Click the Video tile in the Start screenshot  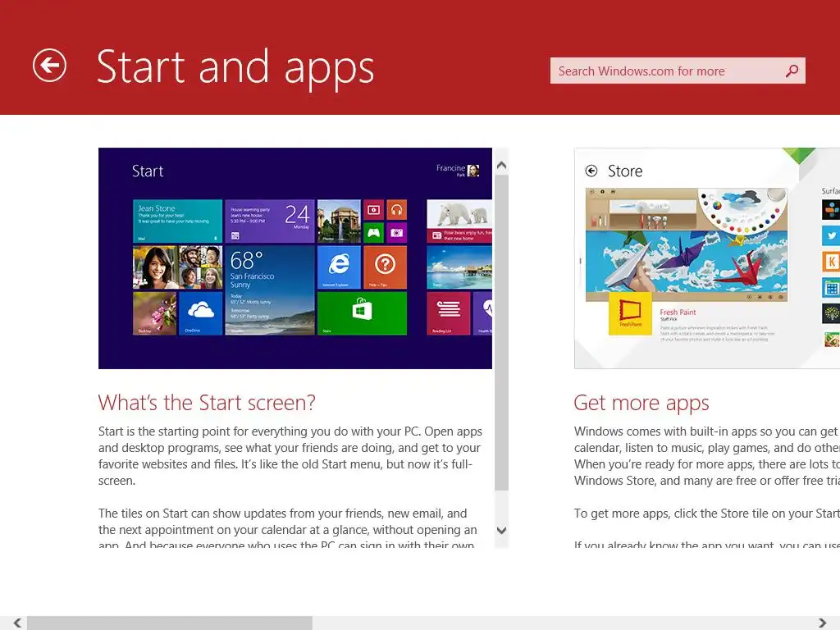click(373, 209)
